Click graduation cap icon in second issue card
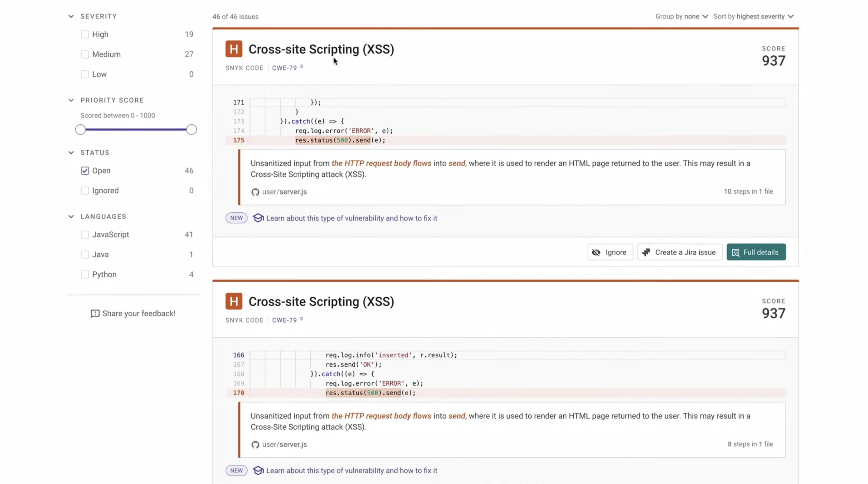868x484 pixels. (258, 470)
